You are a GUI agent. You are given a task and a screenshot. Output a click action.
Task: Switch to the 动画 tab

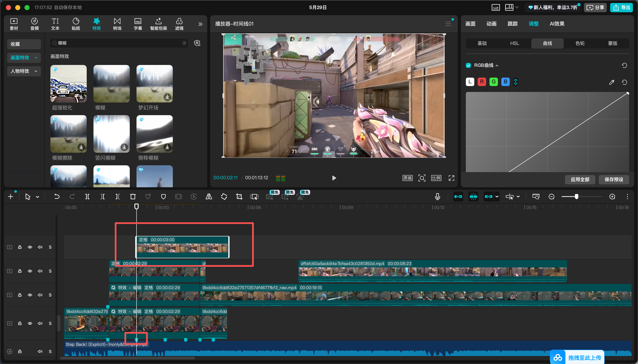coord(491,24)
